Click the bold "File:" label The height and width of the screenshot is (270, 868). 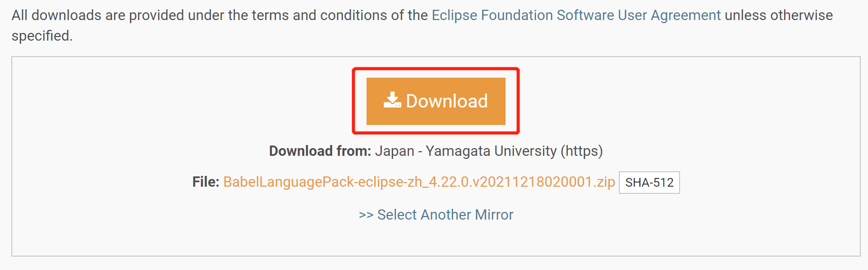[205, 182]
